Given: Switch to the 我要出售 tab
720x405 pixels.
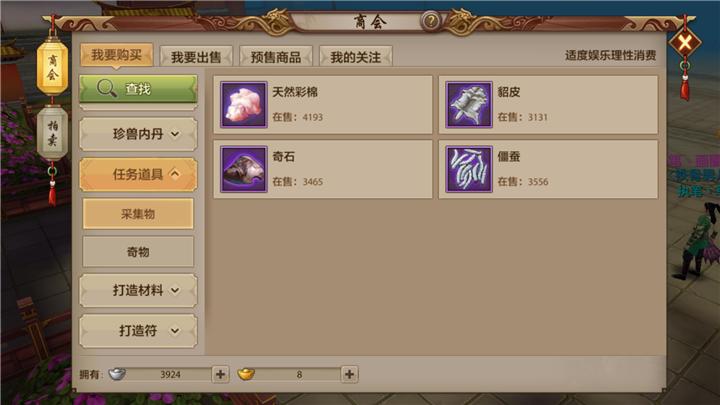Looking at the screenshot, I should [196, 57].
